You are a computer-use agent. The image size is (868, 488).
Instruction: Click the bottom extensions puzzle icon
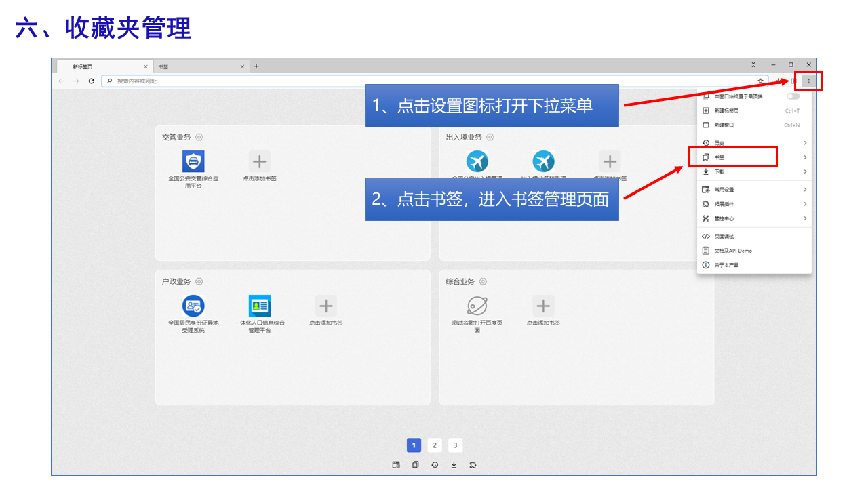(x=473, y=465)
